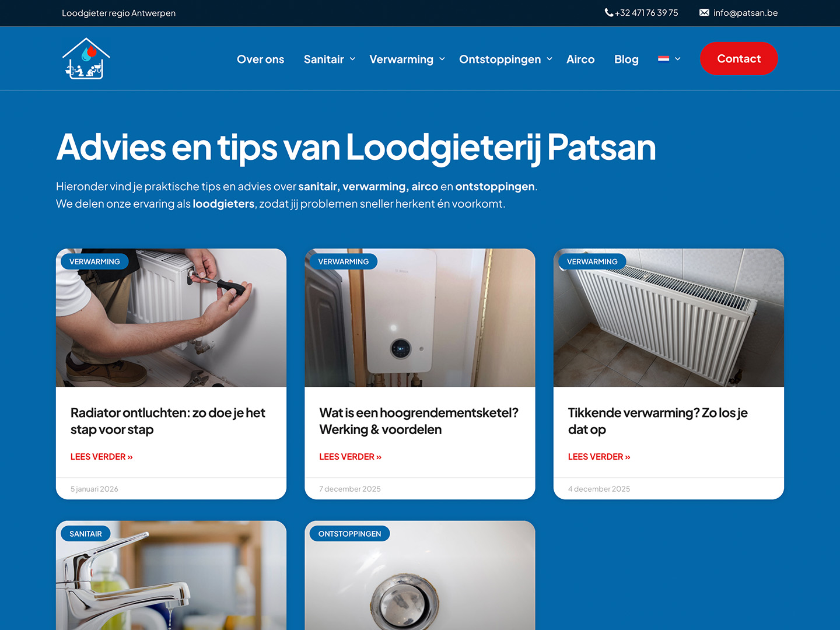Click the info@patsan.be email link
840x630 pixels.
[745, 13]
